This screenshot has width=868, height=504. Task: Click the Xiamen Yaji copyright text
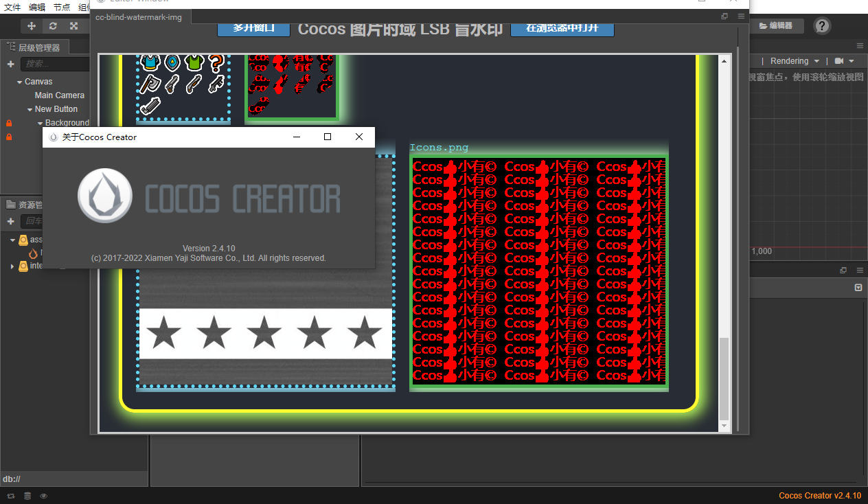[209, 258]
